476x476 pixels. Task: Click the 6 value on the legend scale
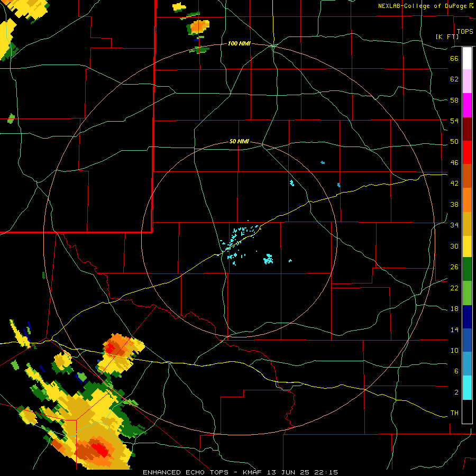[456, 371]
